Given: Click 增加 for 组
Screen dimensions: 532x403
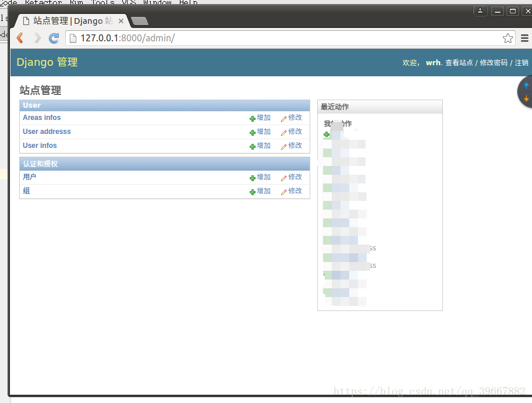Looking at the screenshot, I should [260, 191].
